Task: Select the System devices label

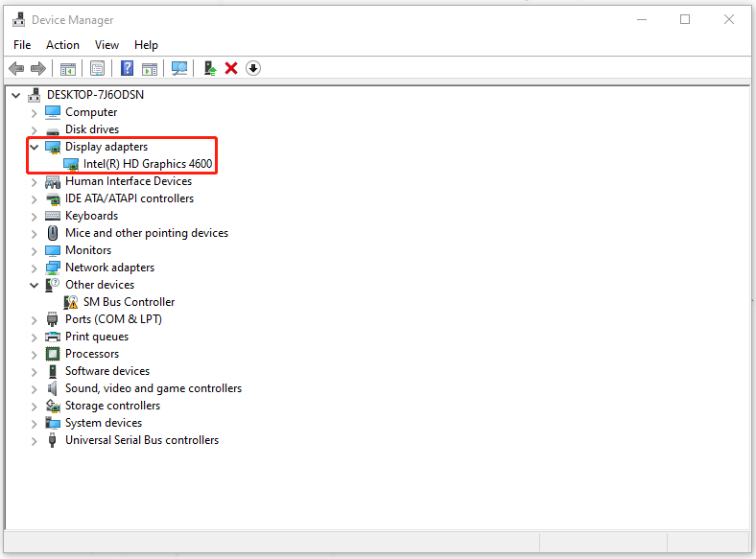Action: pyautogui.click(x=104, y=423)
